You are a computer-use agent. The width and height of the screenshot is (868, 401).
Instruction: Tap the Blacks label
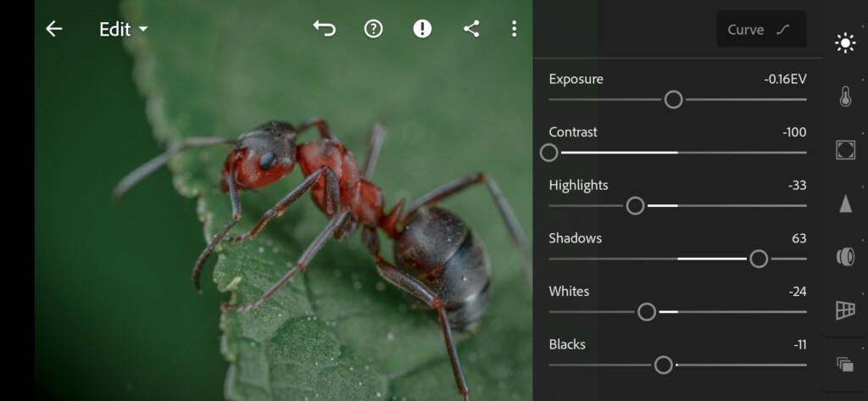coord(567,344)
